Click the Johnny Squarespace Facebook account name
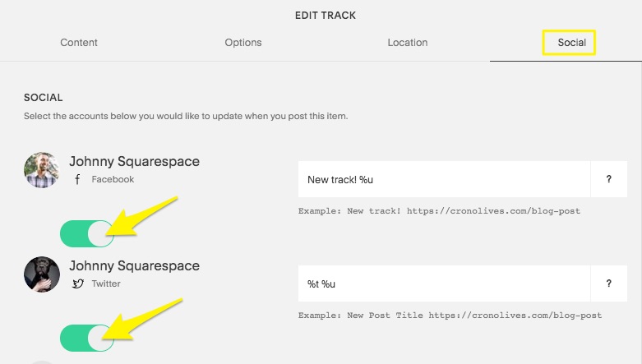This screenshot has height=364, width=642. [x=134, y=162]
